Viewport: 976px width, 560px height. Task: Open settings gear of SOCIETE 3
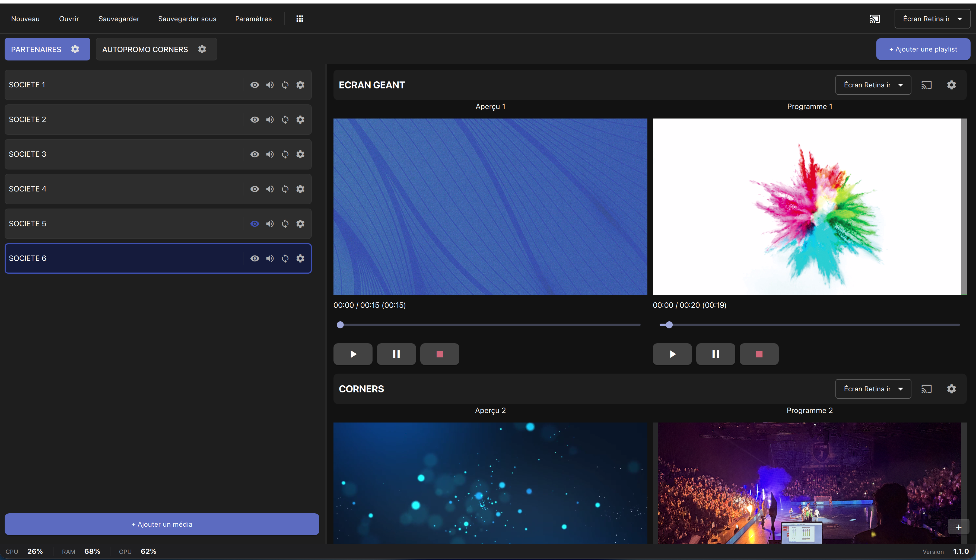[x=300, y=154]
